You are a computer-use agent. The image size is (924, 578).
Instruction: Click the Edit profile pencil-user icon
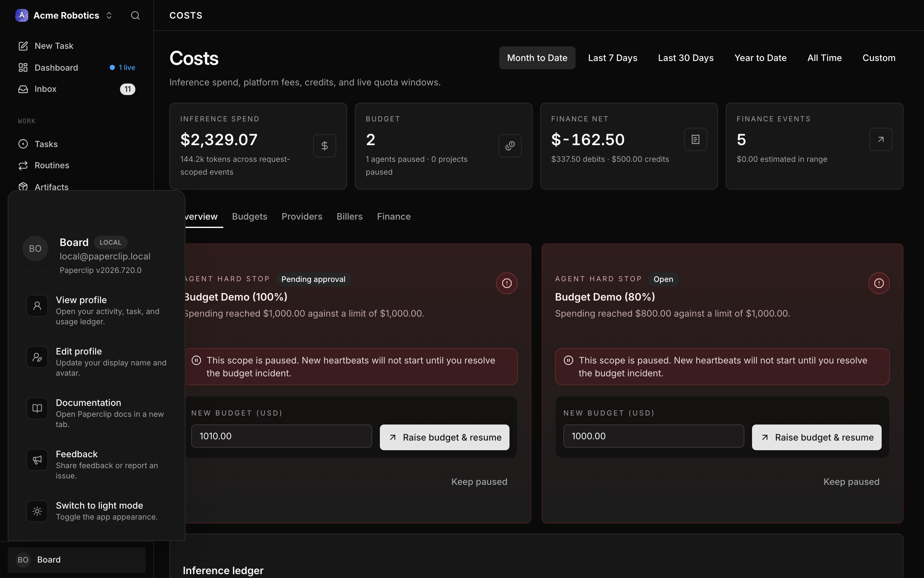tap(37, 357)
